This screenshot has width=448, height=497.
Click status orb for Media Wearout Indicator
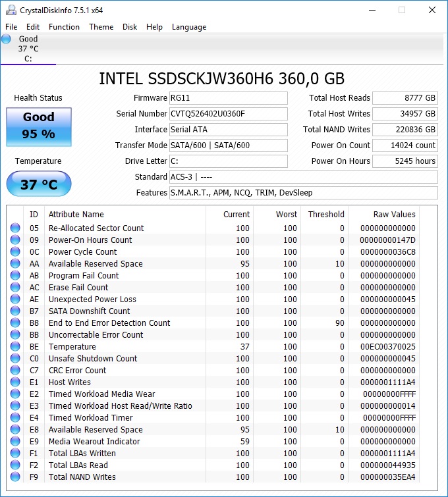[15, 441]
